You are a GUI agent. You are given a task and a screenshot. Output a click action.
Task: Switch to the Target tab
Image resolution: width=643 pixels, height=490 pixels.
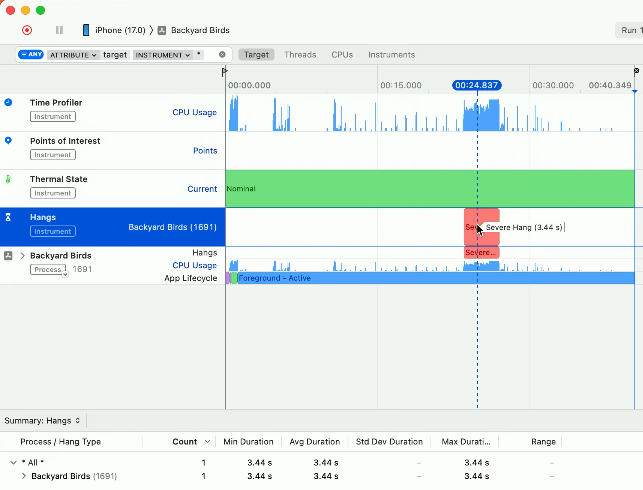(x=256, y=55)
